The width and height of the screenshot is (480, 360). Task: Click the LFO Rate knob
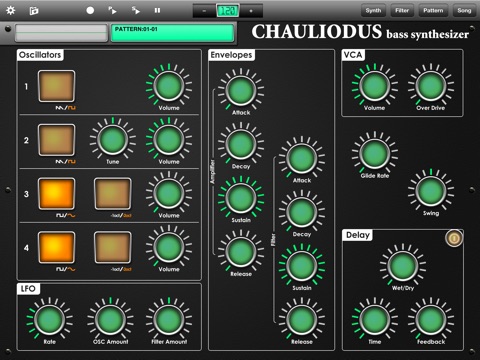pyautogui.click(x=50, y=320)
